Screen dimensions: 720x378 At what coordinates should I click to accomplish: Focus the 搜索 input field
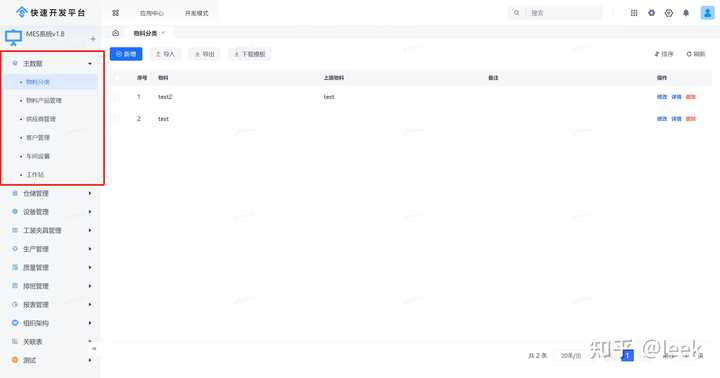555,13
